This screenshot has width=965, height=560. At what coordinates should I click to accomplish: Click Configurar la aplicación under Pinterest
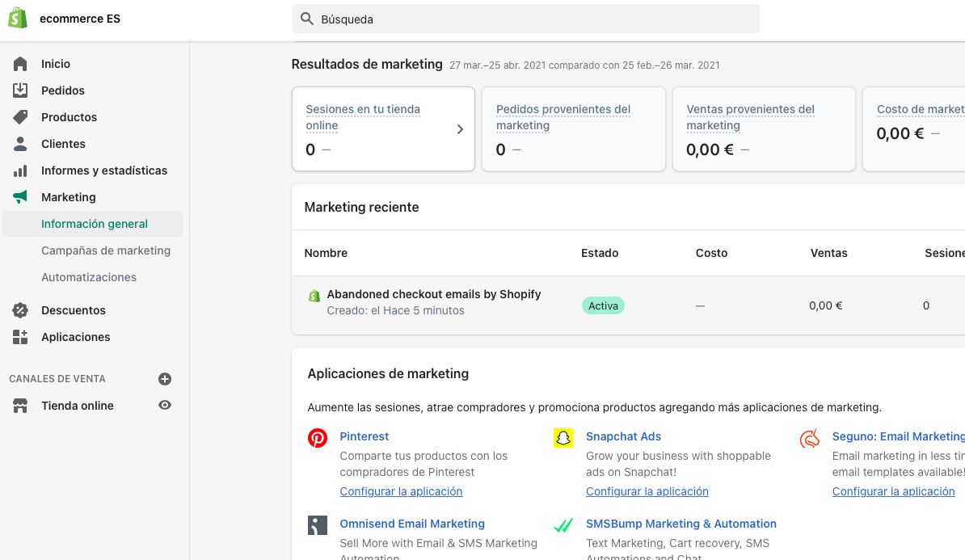coord(401,491)
